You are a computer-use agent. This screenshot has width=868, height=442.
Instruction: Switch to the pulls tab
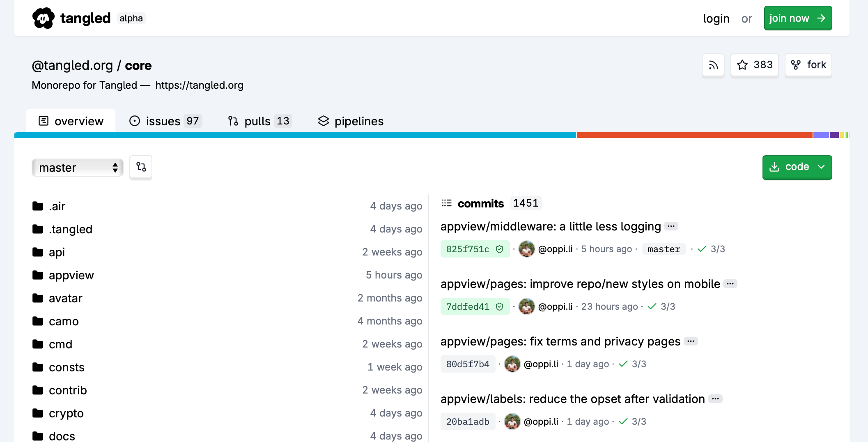259,121
